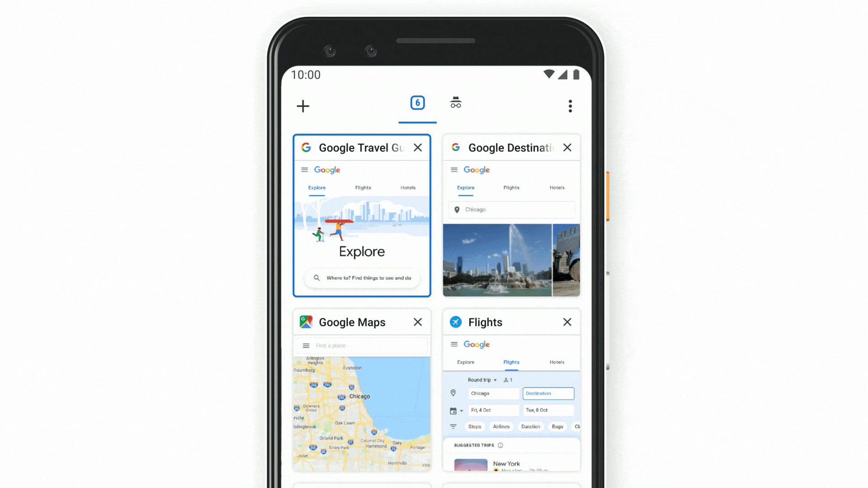Viewport: 868px width, 488px height.
Task: Click the Destination input field on Flights
Action: tap(547, 393)
